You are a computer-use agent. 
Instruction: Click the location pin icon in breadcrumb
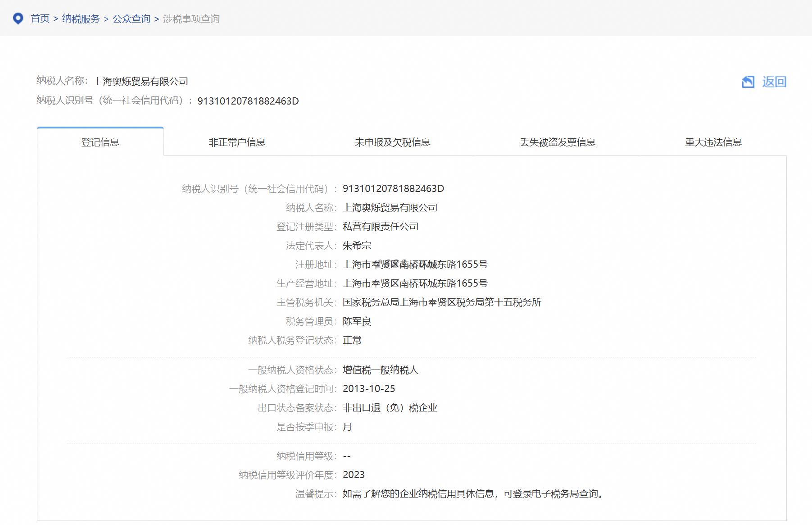(x=18, y=18)
